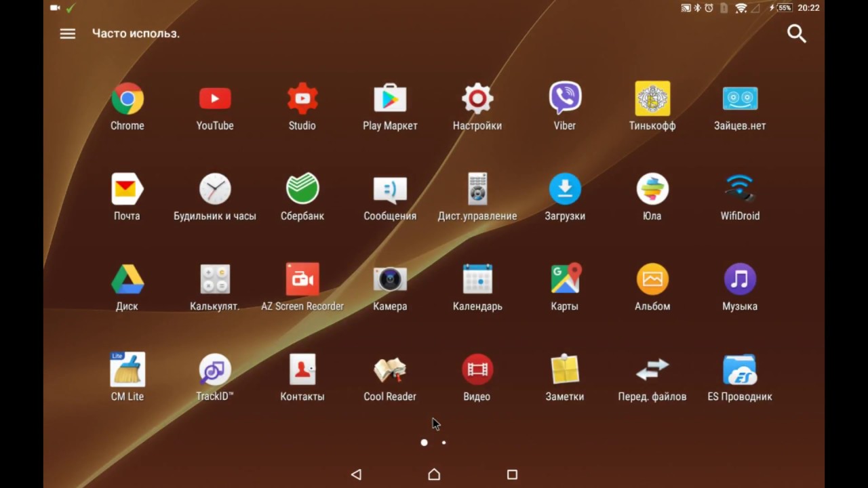
Task: Go back with the navigation Back button
Action: [357, 474]
